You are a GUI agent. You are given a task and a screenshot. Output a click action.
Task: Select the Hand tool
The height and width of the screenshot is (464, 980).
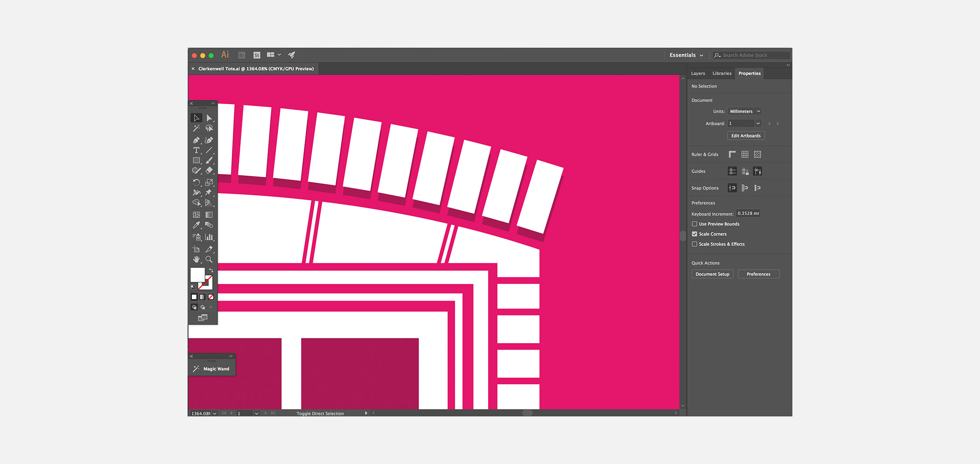point(196,260)
